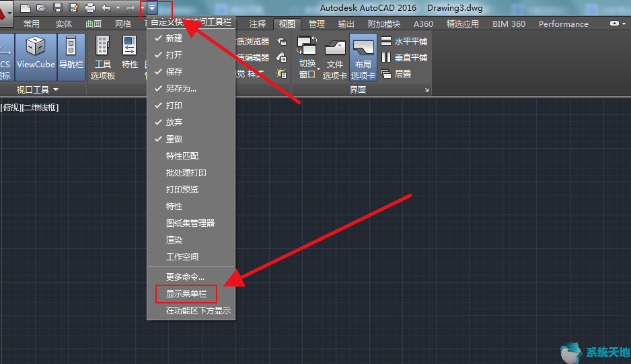
Task: Click the sun light icon in ribbon
Action: pyautogui.click(x=281, y=74)
